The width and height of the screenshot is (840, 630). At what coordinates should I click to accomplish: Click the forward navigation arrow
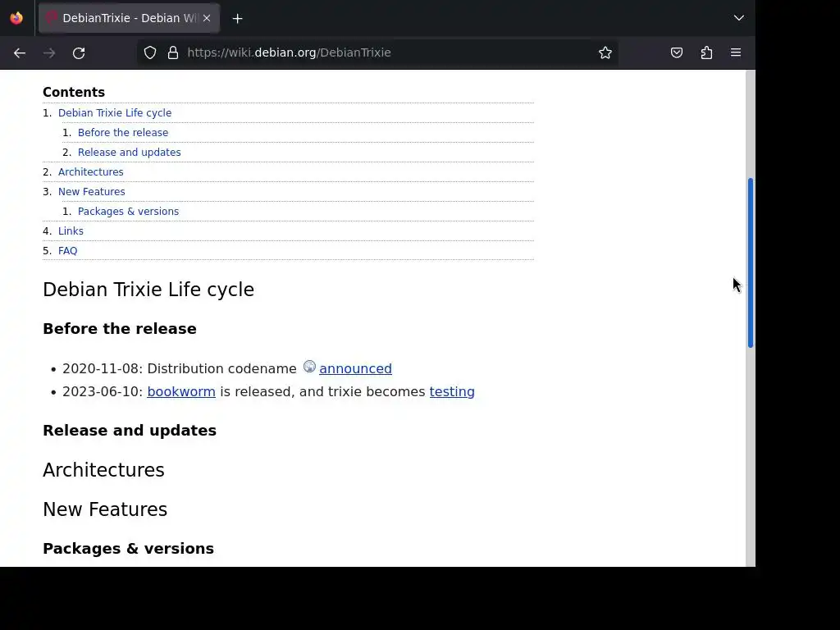tap(49, 53)
